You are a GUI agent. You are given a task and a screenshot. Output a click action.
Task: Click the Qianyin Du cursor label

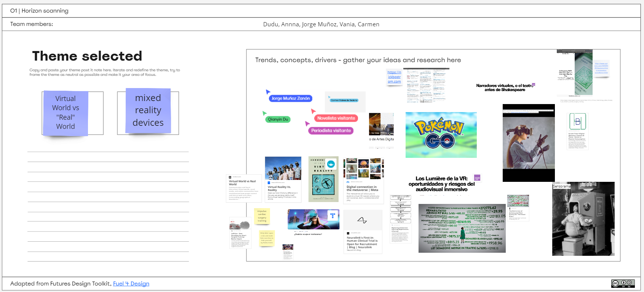click(278, 119)
